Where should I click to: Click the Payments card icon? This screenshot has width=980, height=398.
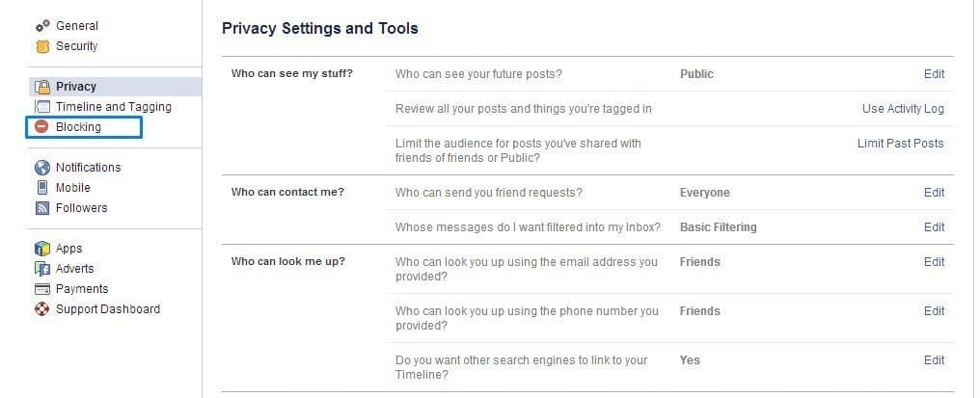42,289
